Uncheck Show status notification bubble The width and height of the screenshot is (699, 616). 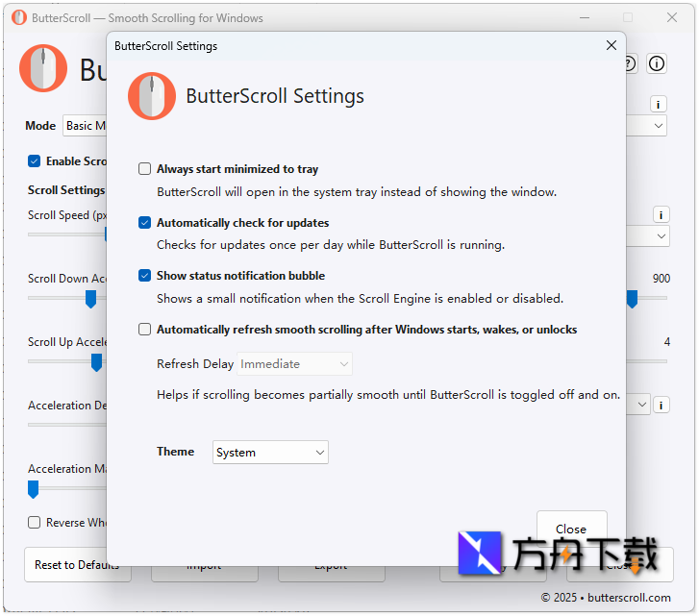pyautogui.click(x=144, y=276)
